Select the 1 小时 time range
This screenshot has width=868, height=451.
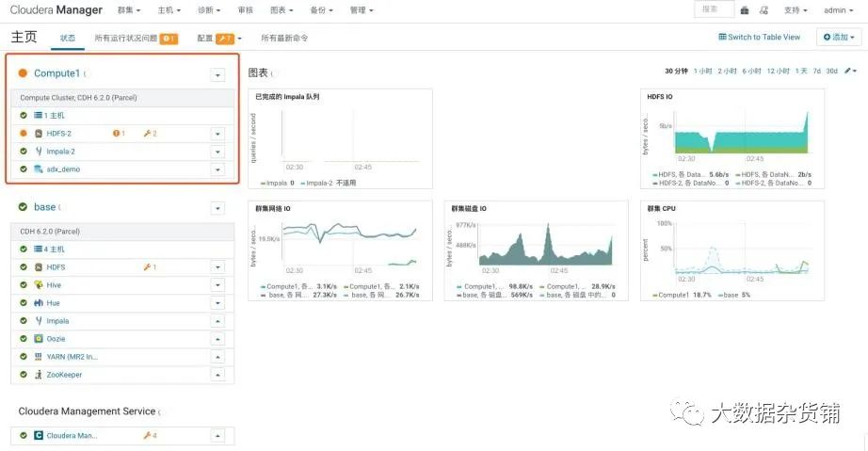(702, 71)
